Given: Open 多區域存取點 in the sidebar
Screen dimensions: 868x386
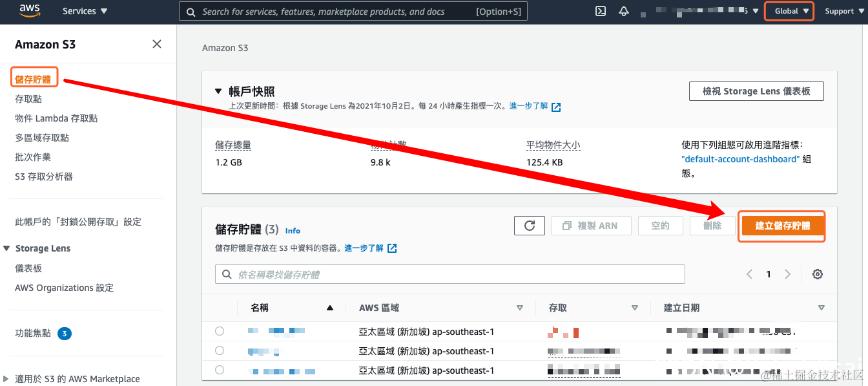Looking at the screenshot, I should pos(42,138).
